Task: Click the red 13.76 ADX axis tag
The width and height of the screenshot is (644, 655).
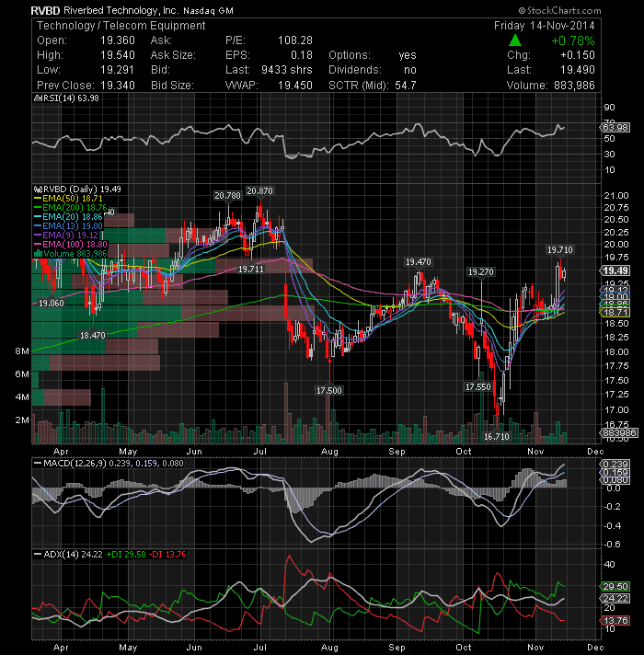Action: pyautogui.click(x=615, y=621)
